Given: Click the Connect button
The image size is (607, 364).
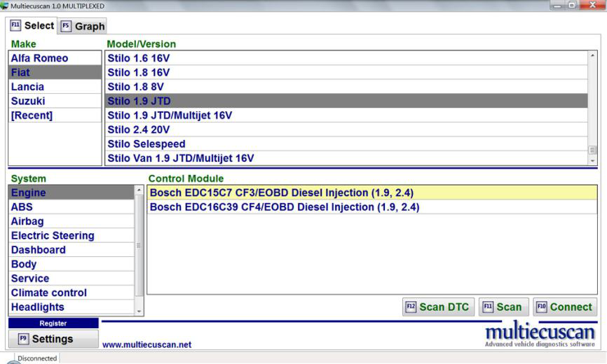Looking at the screenshot, I should tap(564, 307).
